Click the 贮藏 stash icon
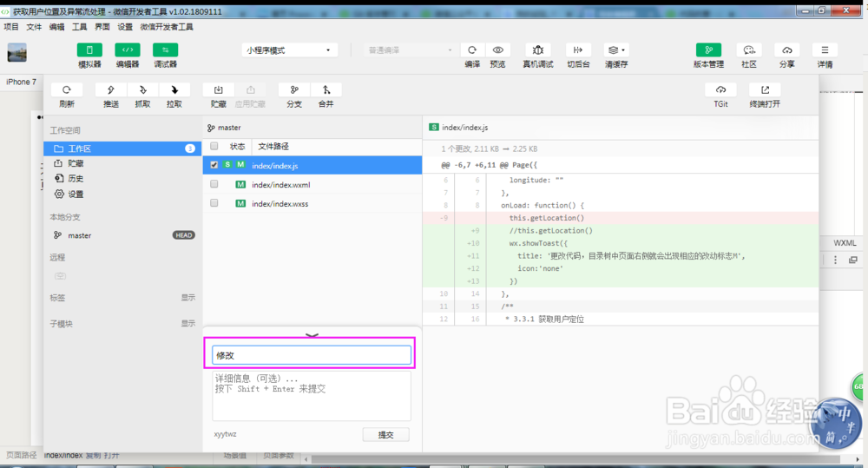This screenshot has height=468, width=868. (218, 89)
